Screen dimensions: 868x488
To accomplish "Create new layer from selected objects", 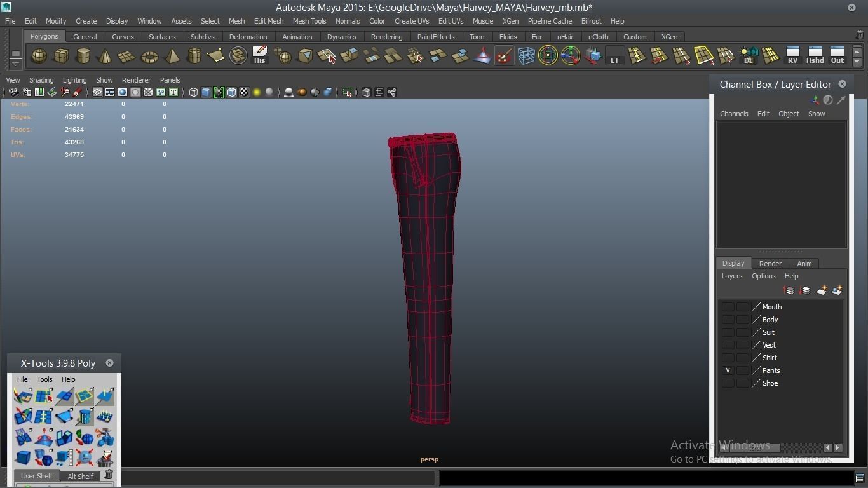I will click(x=837, y=290).
